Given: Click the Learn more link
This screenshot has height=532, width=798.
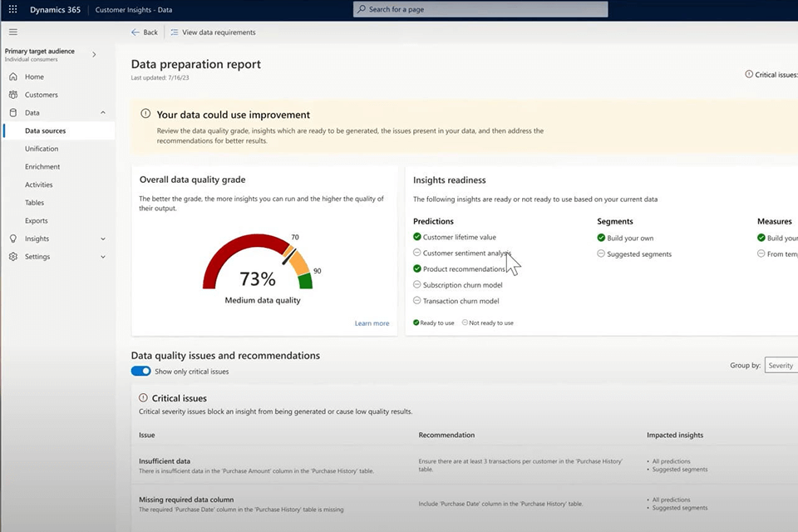Looking at the screenshot, I should pos(372,323).
